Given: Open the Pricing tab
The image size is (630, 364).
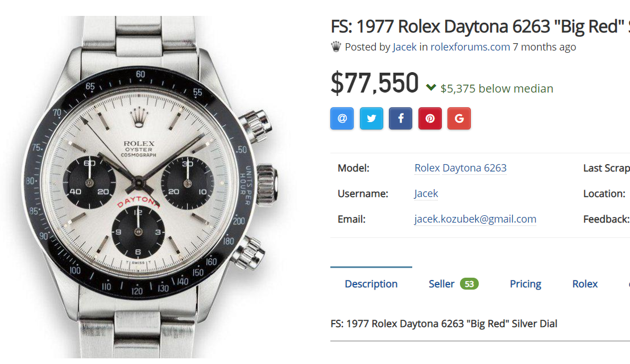Looking at the screenshot, I should click(525, 284).
